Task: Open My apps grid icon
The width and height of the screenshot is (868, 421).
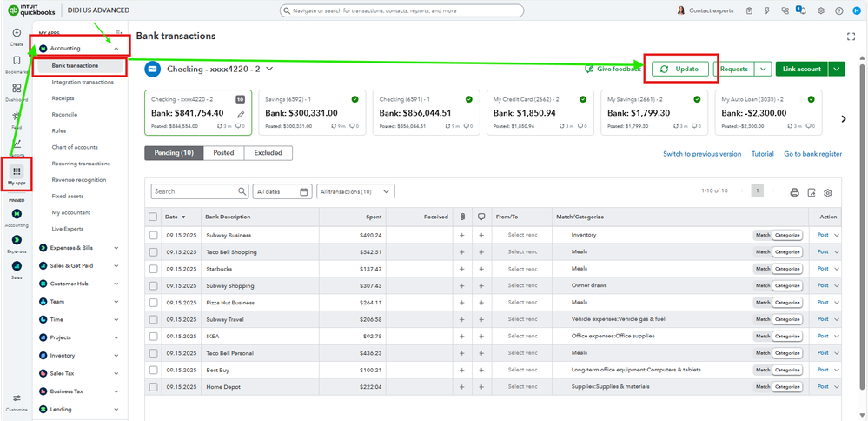Action: [17, 171]
